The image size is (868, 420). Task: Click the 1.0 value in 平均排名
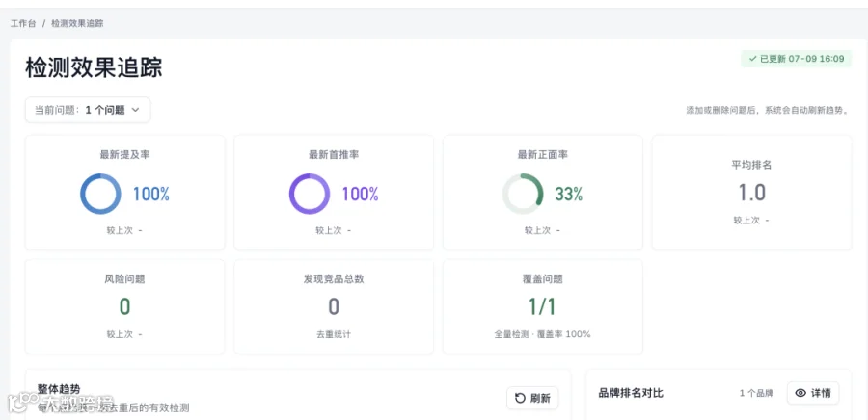click(751, 193)
